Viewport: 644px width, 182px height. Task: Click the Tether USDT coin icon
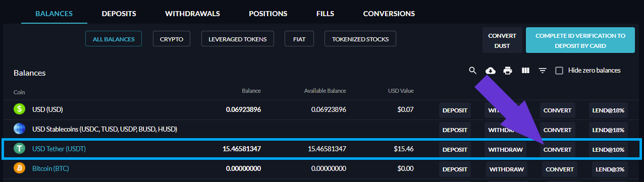pos(20,149)
